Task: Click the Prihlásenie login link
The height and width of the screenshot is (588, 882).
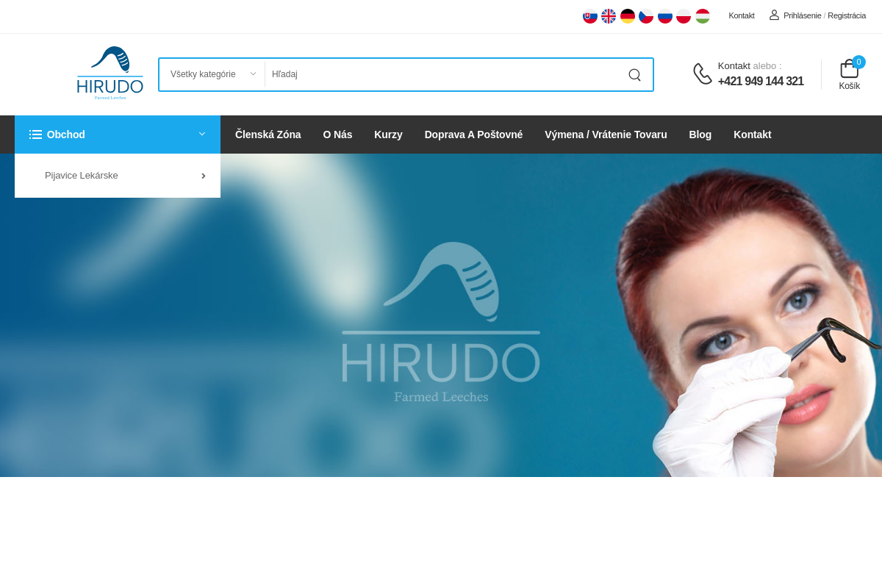Action: coord(802,15)
